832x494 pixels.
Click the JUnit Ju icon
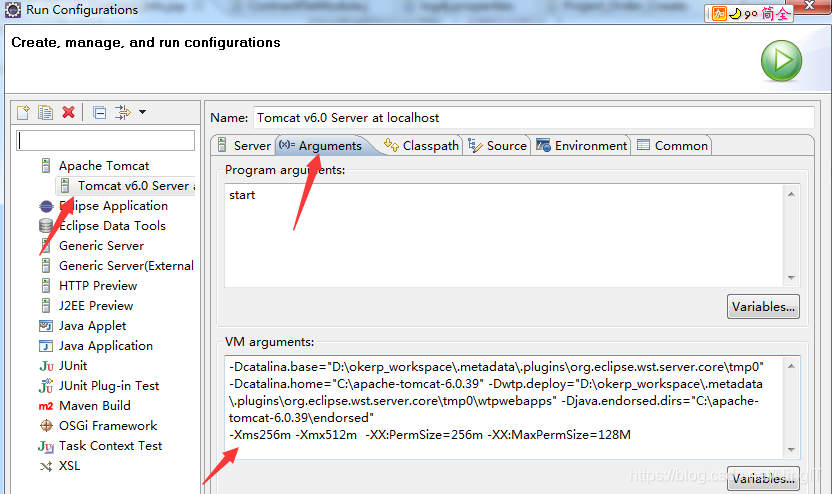click(x=46, y=366)
